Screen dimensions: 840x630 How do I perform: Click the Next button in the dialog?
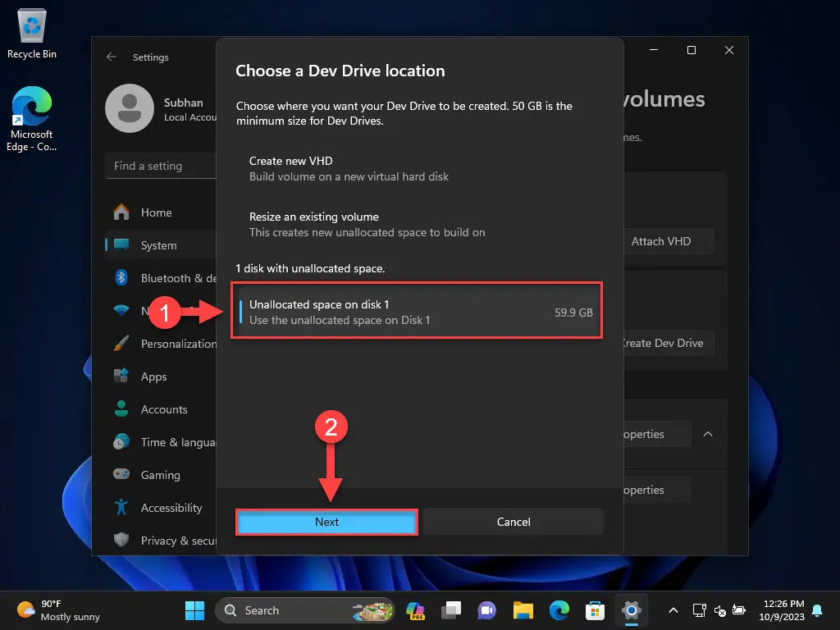pyautogui.click(x=326, y=522)
